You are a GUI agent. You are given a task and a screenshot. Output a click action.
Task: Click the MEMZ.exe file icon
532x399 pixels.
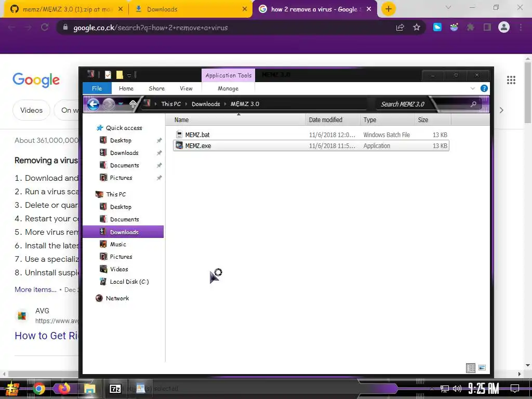179,145
